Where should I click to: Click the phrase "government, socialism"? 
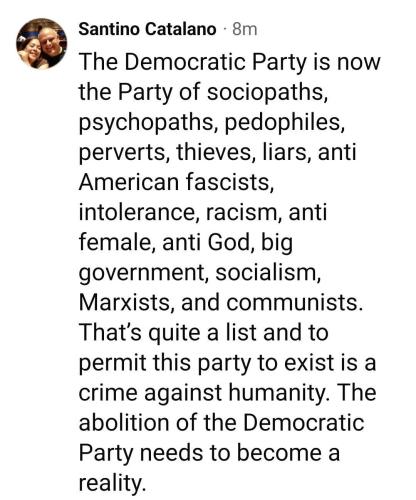coord(197,272)
